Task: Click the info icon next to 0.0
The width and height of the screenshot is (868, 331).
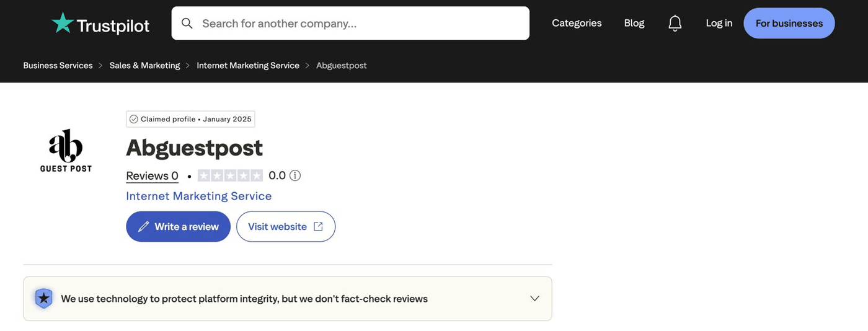Action: [x=295, y=175]
